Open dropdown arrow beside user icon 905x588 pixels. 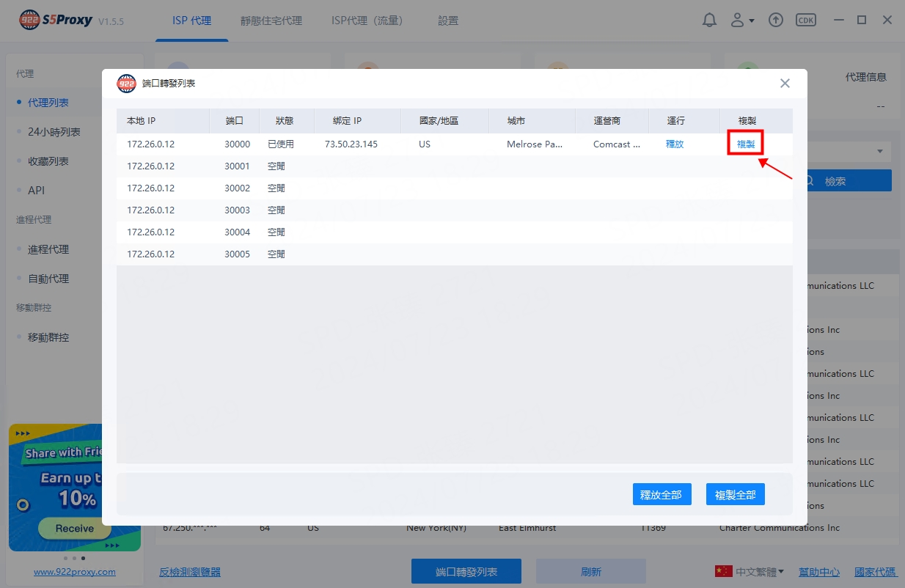click(752, 21)
